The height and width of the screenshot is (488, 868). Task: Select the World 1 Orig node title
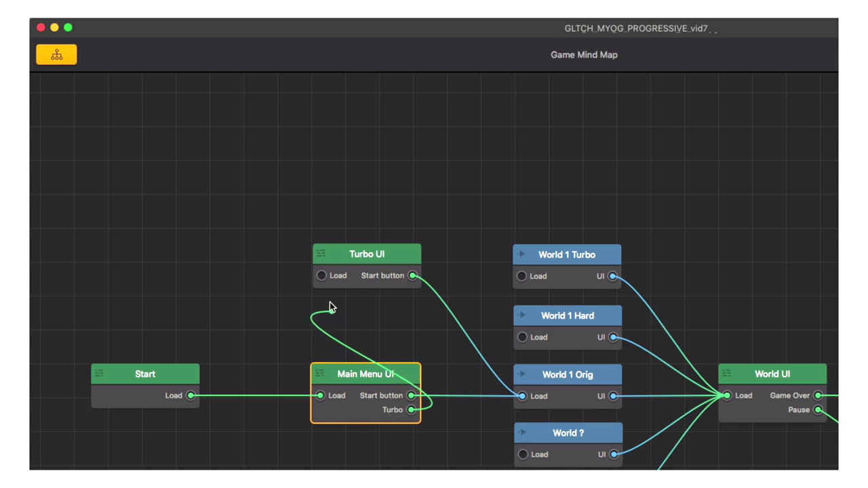pos(568,374)
